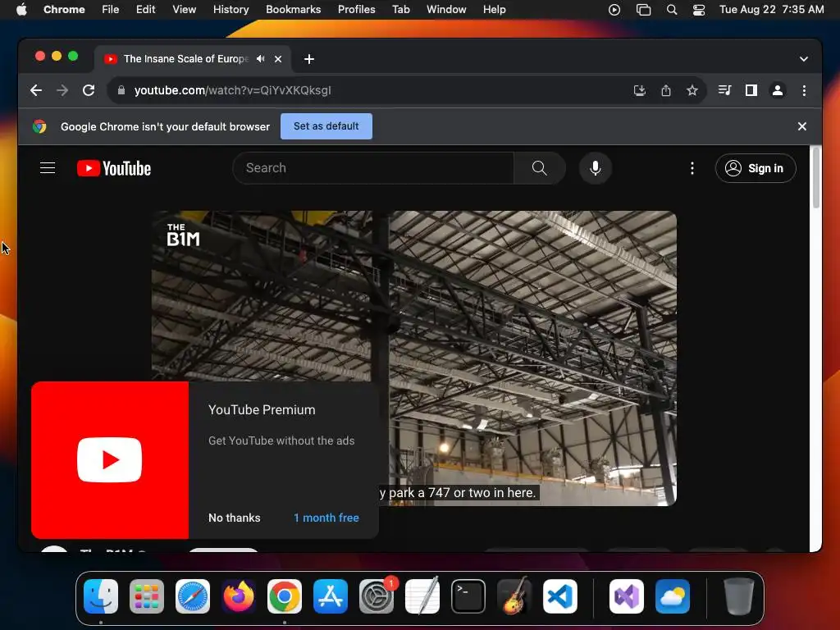Launch Visual Studio Code from Dock

coord(559,596)
